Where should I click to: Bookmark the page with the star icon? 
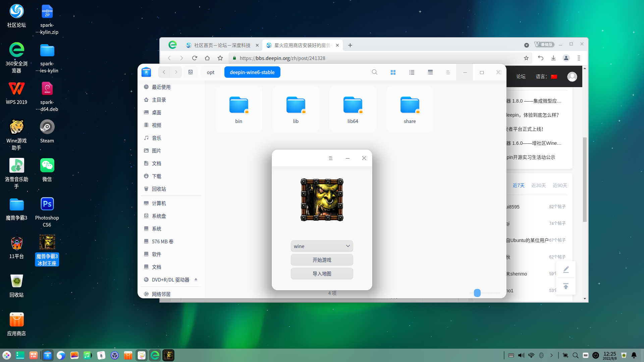click(x=526, y=58)
